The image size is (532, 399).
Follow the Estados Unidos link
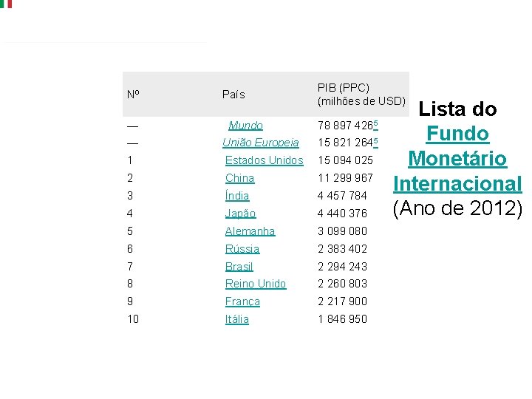(x=264, y=160)
